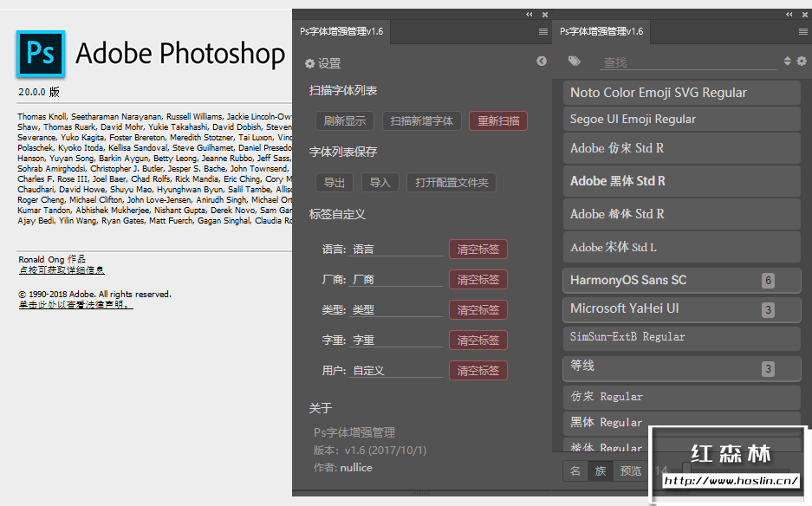The image size is (812, 506).
Task: Click the back arrow beside 设置
Action: tap(542, 62)
